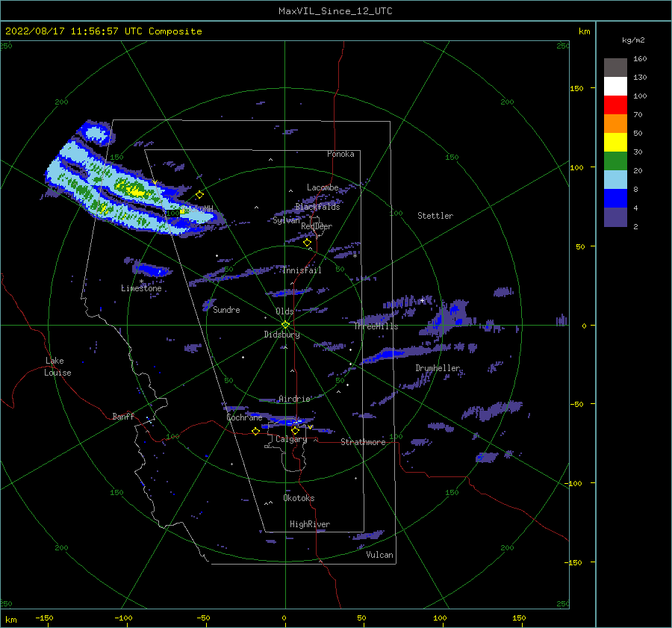Click the Limestone label

point(141,288)
